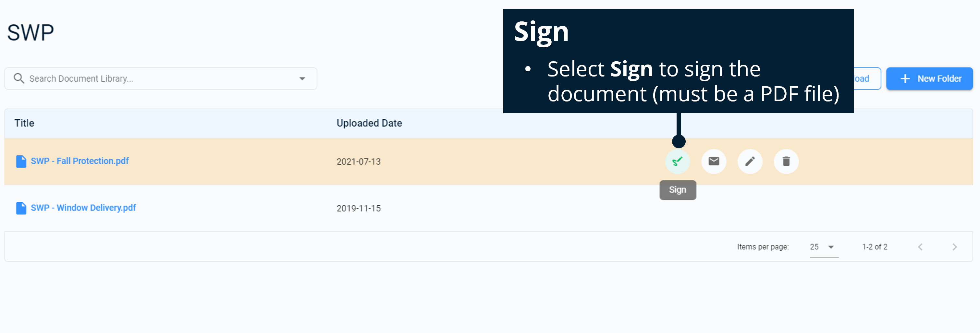The width and height of the screenshot is (980, 333).
Task: Click the previous page chevron arrow
Action: click(x=920, y=247)
